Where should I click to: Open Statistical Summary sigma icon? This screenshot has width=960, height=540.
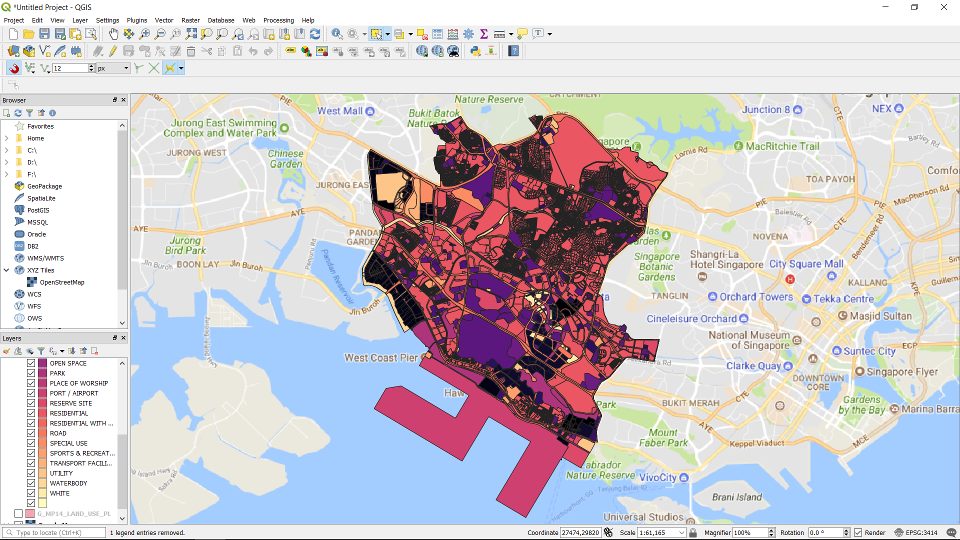[484, 34]
